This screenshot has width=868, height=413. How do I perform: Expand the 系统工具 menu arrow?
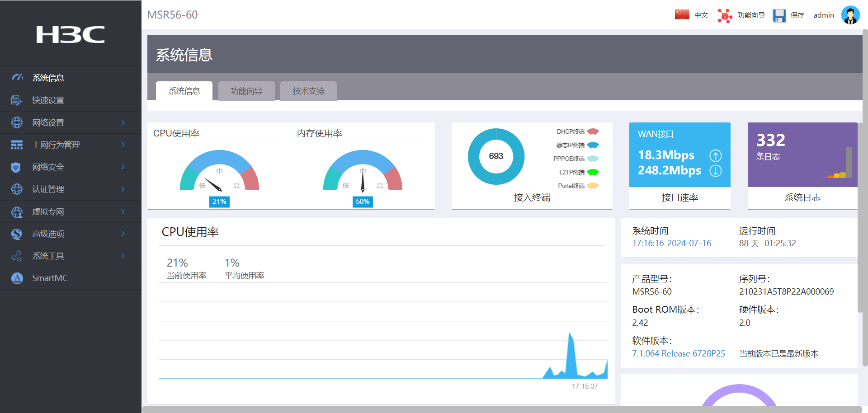point(123,256)
